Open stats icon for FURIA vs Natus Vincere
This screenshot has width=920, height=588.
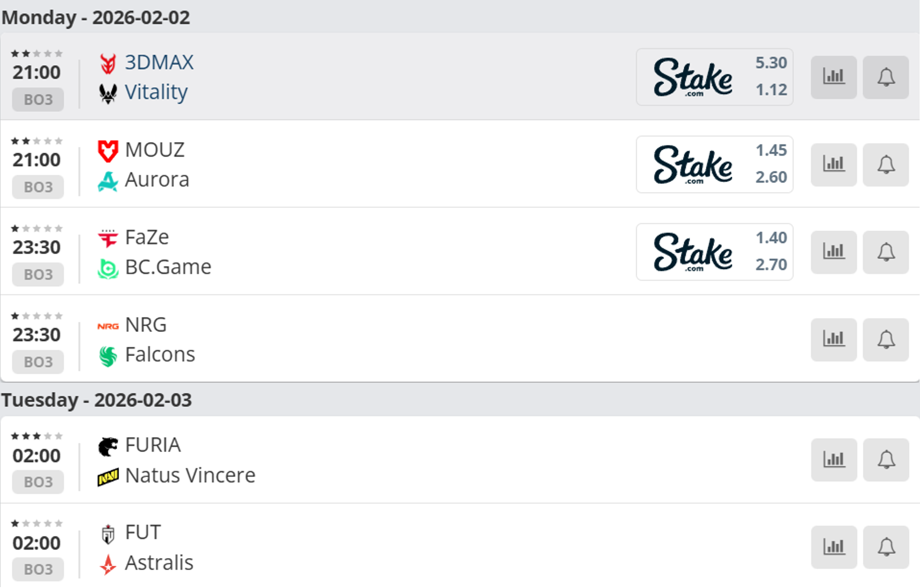coord(833,459)
